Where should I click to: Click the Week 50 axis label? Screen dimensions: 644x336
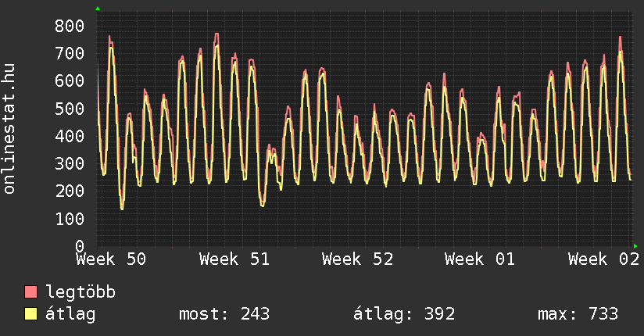click(110, 259)
